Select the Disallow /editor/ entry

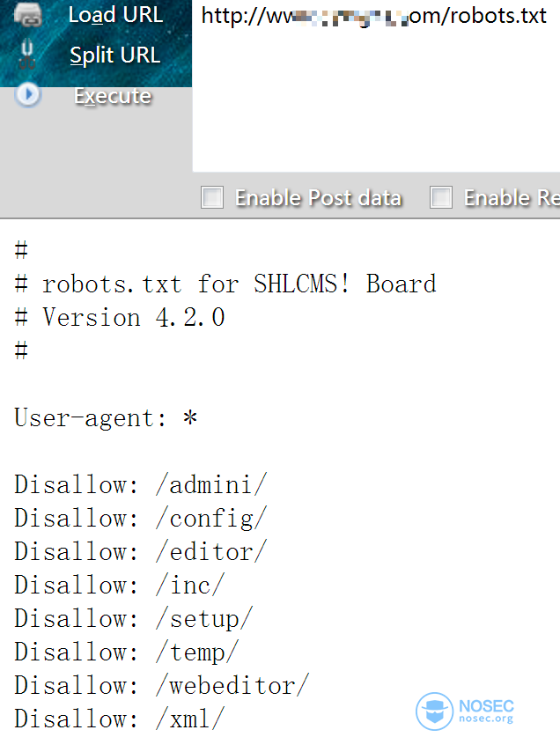tap(141, 551)
